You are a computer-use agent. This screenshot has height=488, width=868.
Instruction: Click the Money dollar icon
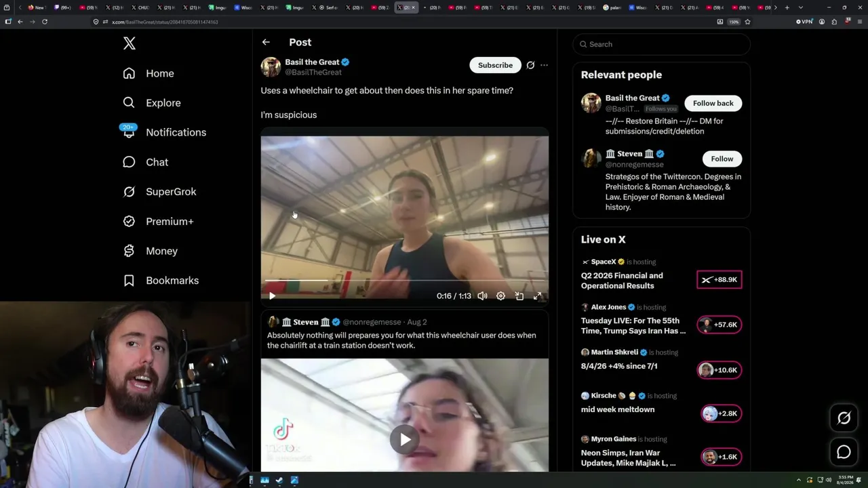[x=129, y=251]
